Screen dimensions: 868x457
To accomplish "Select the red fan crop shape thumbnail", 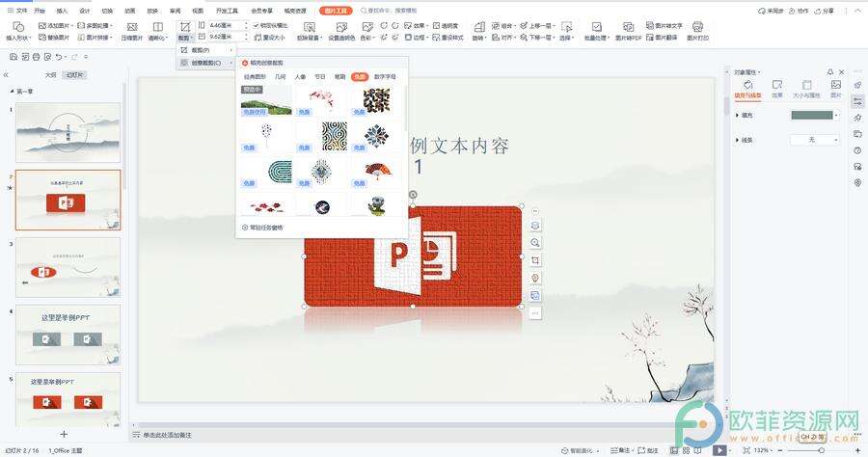I will click(375, 170).
